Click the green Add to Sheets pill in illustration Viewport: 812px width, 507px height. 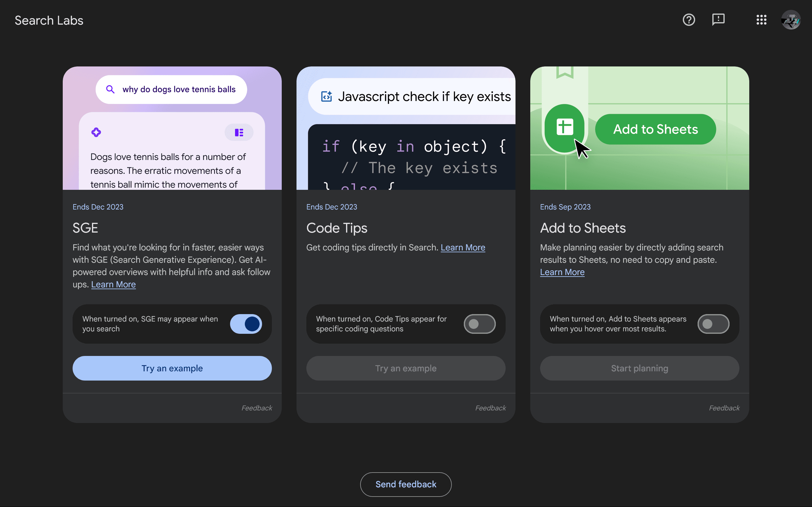pyautogui.click(x=655, y=129)
